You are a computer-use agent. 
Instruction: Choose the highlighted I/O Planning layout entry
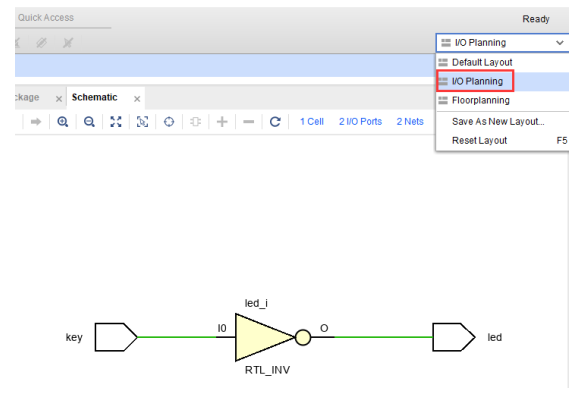tap(502, 81)
